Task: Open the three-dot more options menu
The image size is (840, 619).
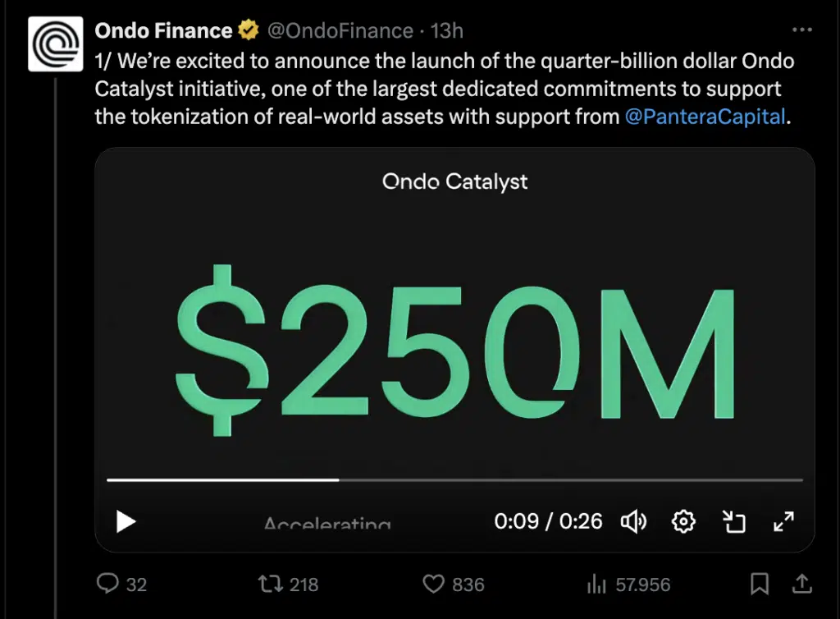Action: [801, 30]
